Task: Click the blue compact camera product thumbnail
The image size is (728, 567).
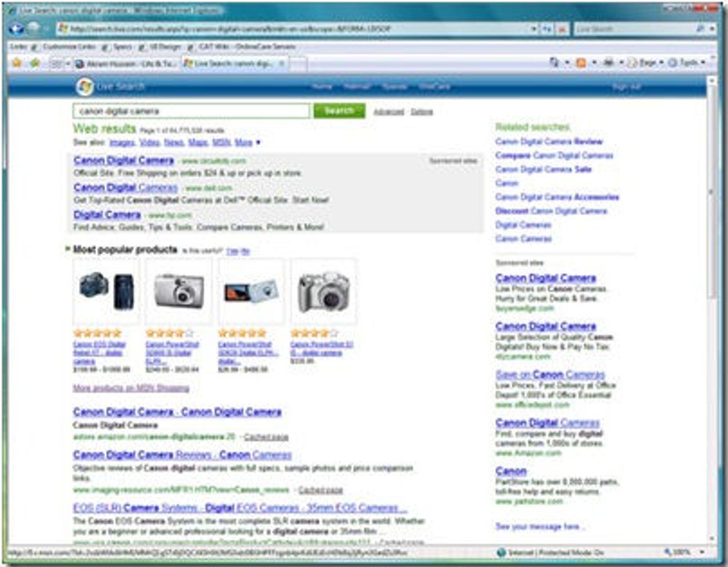Action: click(x=251, y=291)
